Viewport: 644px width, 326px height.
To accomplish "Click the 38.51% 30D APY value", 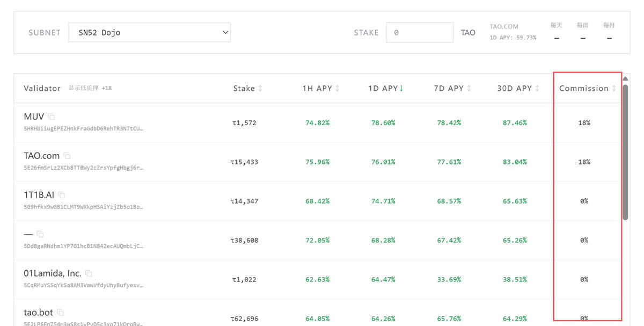I will click(515, 280).
